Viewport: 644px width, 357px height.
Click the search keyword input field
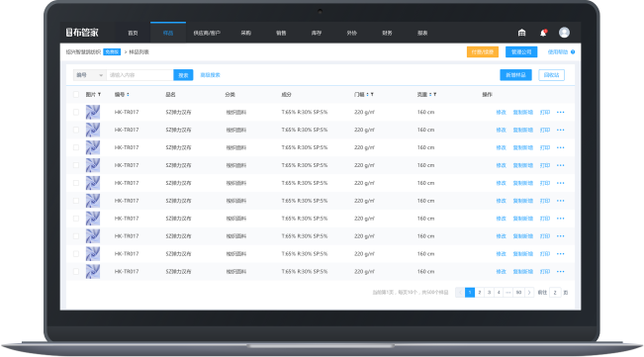coord(139,75)
